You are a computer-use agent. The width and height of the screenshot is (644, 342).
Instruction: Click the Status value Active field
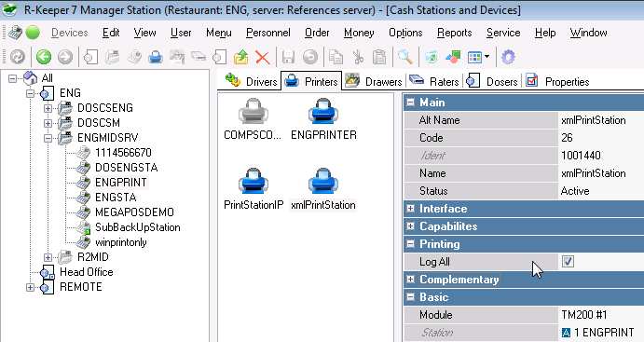pos(601,191)
